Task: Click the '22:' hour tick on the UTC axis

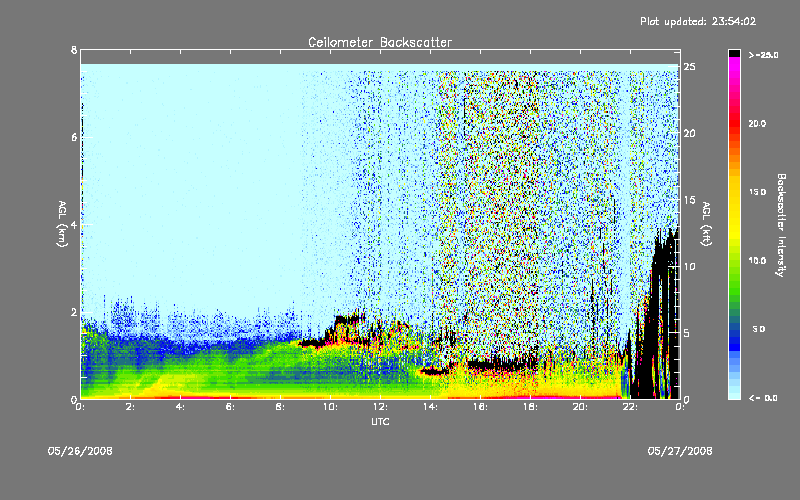Action: (630, 407)
